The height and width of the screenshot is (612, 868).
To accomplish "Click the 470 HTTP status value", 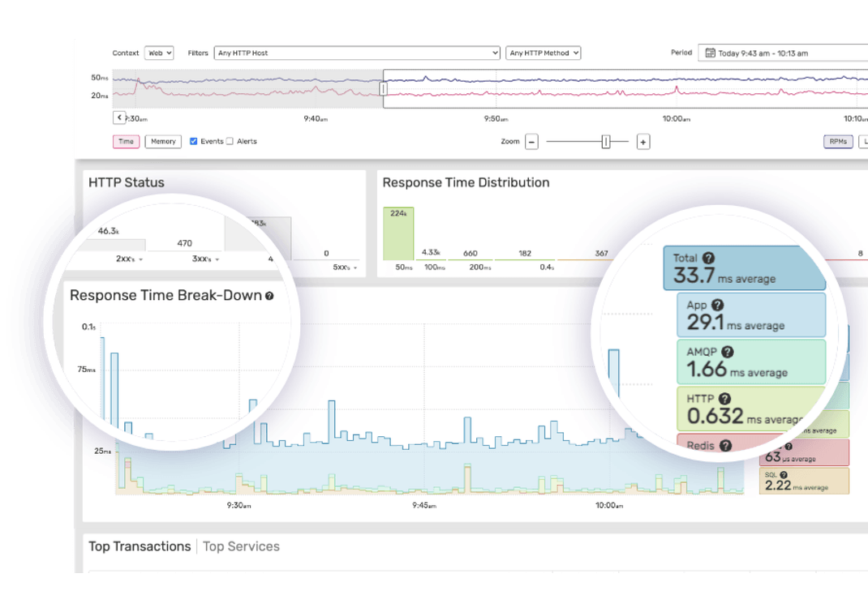I will tap(184, 243).
